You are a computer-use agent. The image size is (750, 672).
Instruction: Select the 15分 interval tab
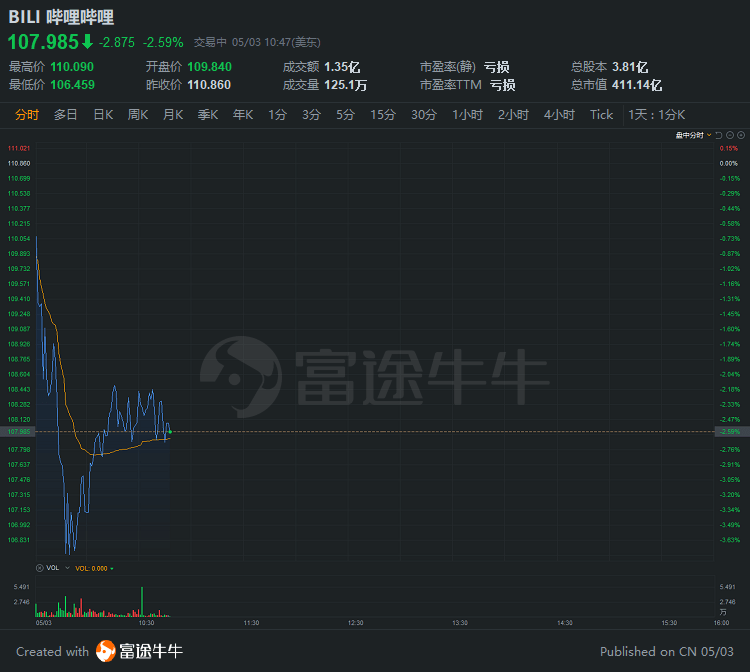pos(383,115)
